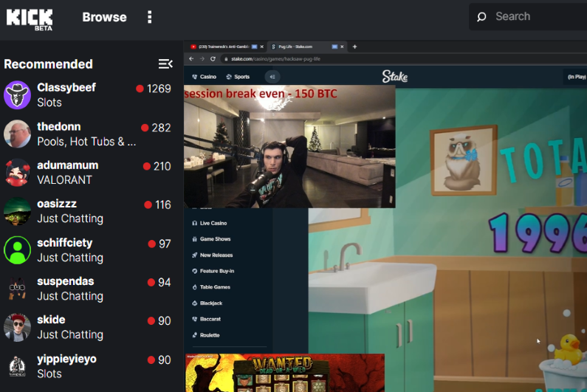The width and height of the screenshot is (587, 392).
Task: Select thedonn's recommended stream
Action: [x=88, y=134]
